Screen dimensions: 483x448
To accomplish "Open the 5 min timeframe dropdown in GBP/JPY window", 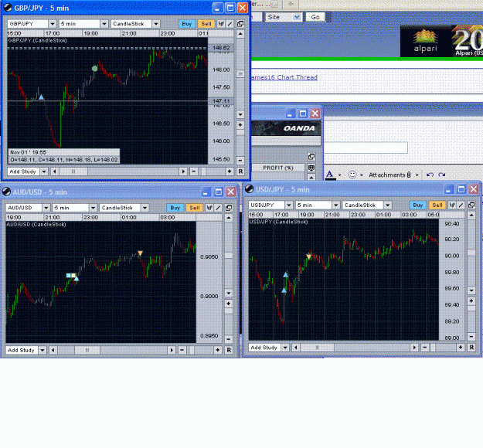I will (104, 24).
